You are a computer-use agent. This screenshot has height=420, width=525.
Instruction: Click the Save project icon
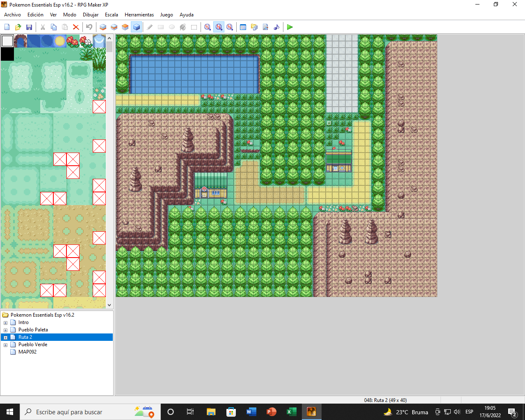[x=29, y=27]
